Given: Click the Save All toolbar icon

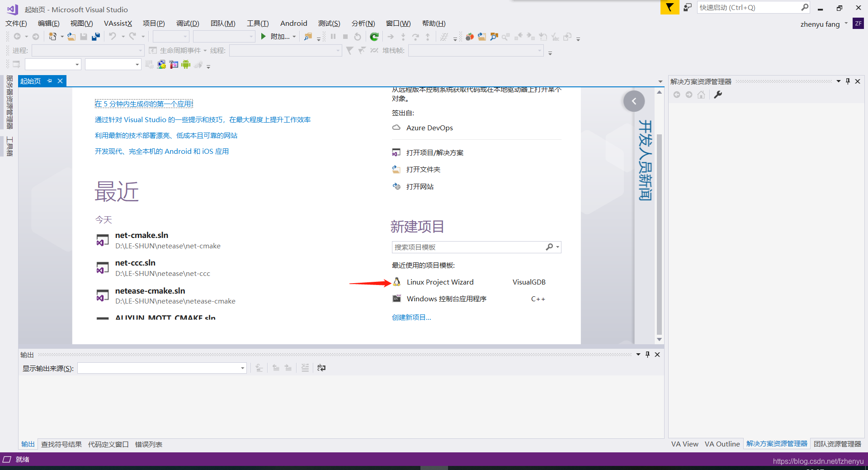Looking at the screenshot, I should (x=95, y=37).
